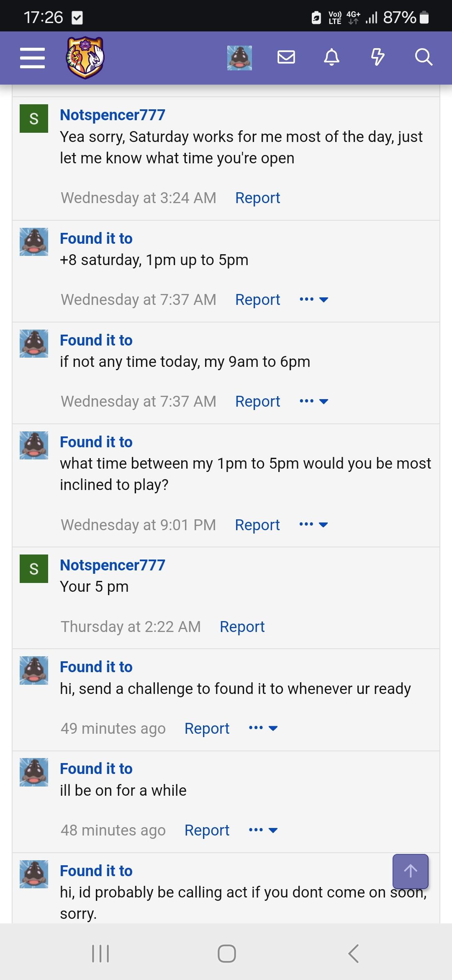Report Notspencer777's 'Your 5 pm' comment
452x980 pixels.
[x=242, y=627]
